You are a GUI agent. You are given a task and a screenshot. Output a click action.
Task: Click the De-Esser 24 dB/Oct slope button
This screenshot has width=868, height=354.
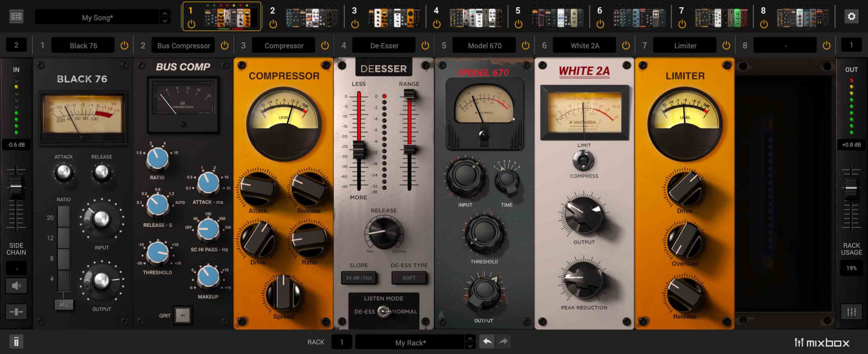pyautogui.click(x=359, y=278)
